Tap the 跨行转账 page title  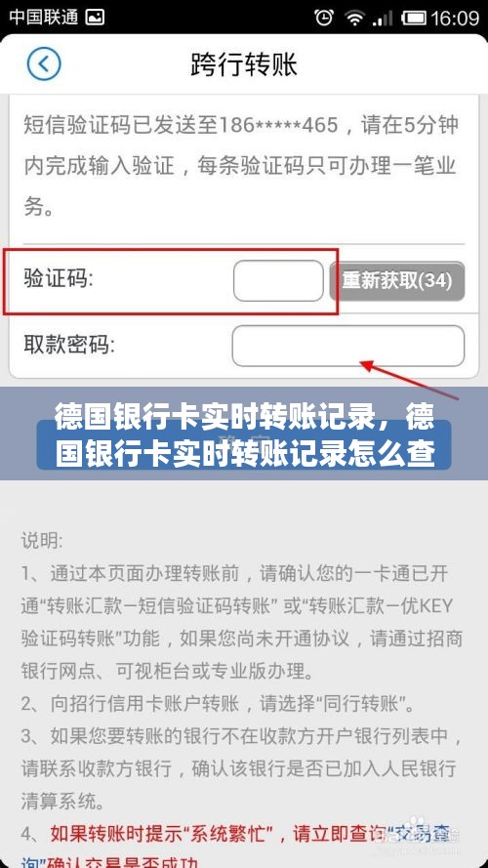coord(244,64)
